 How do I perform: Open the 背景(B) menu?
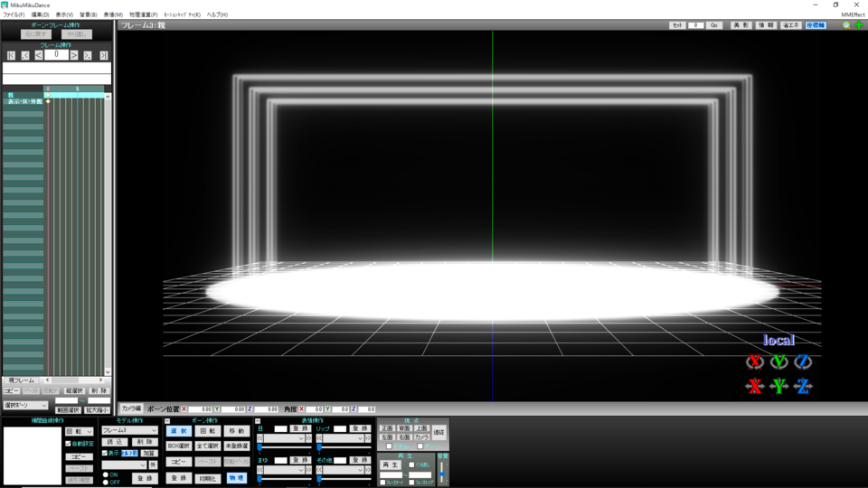tap(88, 15)
